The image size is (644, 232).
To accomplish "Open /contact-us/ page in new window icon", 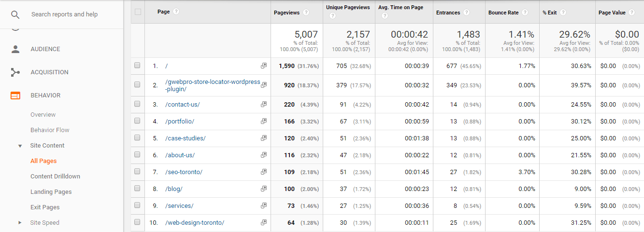I will pos(264,105).
